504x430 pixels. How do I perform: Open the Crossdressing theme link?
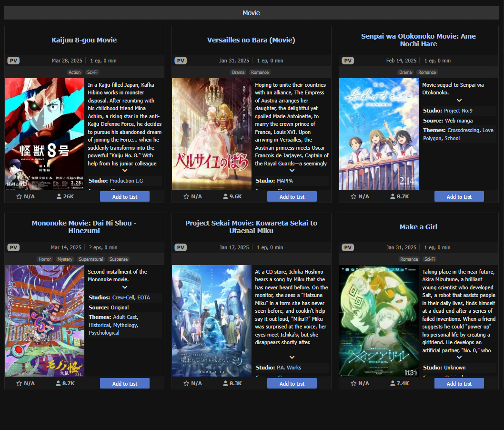[463, 130]
